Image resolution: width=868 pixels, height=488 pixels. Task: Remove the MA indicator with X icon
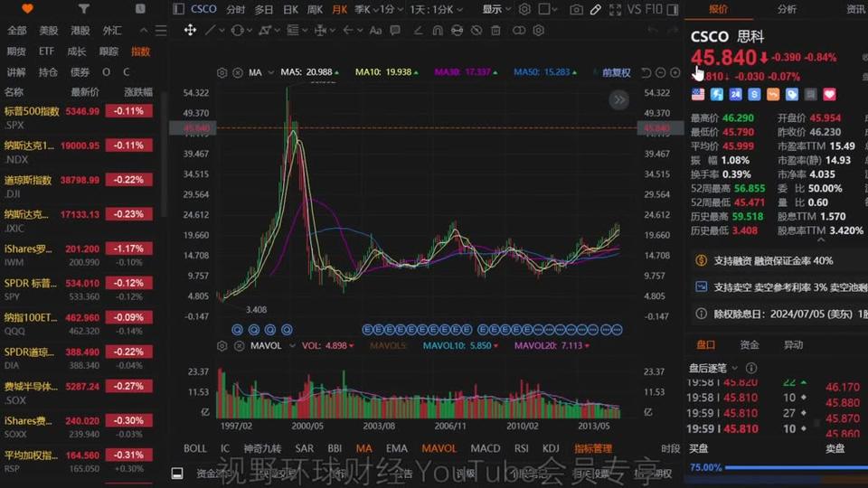click(238, 72)
